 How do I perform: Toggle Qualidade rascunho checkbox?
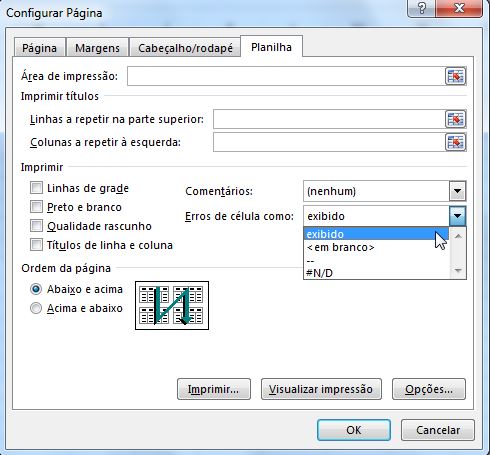[x=36, y=226]
